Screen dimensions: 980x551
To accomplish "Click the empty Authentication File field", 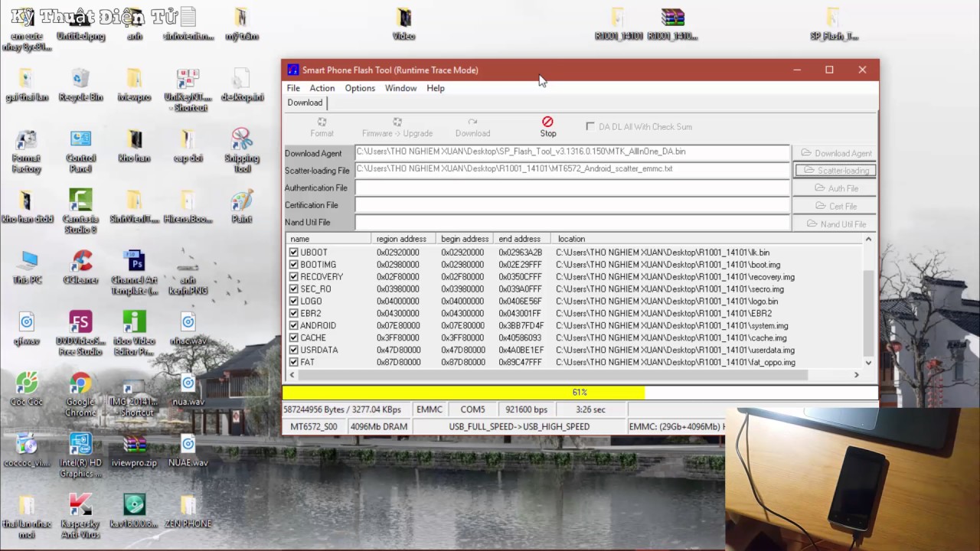I will 572,187.
